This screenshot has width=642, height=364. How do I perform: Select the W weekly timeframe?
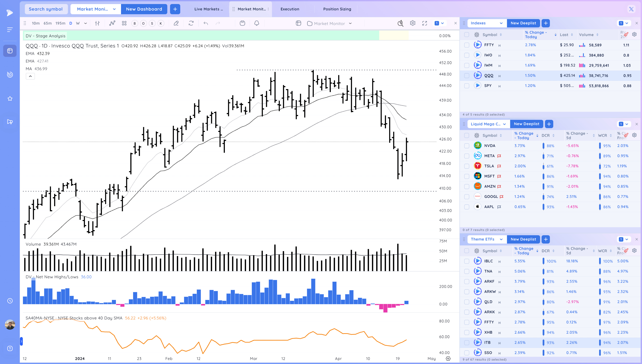(x=78, y=23)
